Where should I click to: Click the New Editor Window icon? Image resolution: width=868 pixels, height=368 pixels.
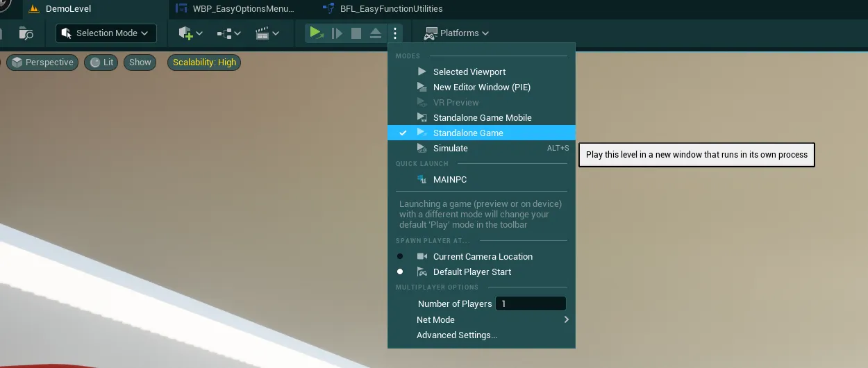pyautogui.click(x=422, y=87)
